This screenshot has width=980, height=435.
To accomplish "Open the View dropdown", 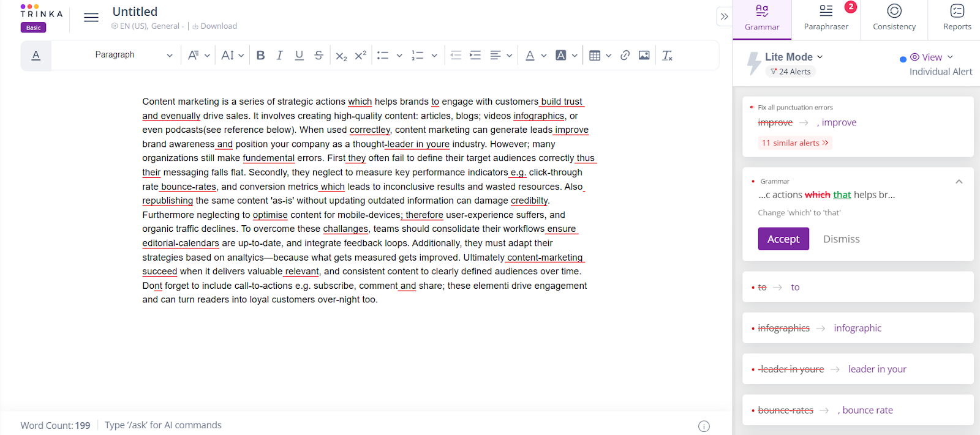I will point(932,57).
